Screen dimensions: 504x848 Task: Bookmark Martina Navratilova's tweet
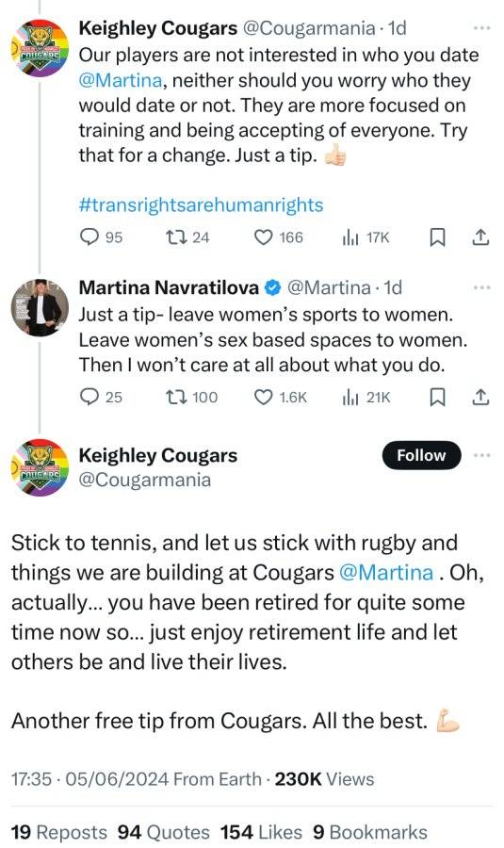437,398
